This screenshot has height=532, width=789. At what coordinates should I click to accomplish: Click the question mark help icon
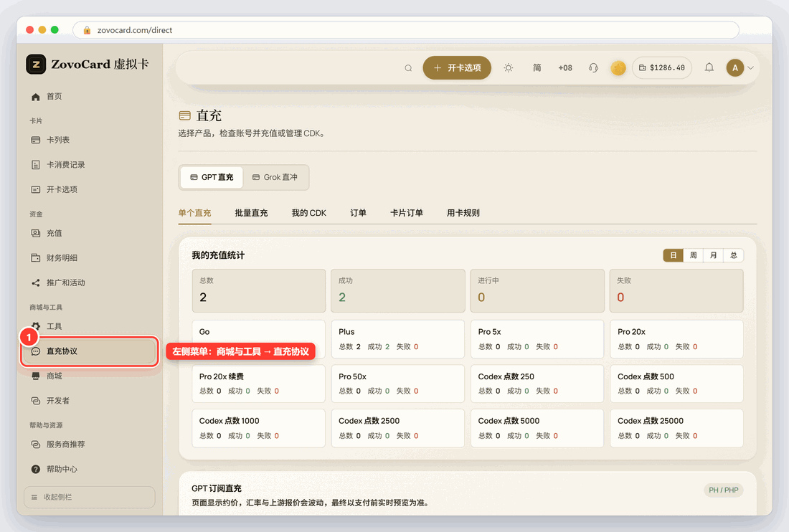(x=36, y=469)
